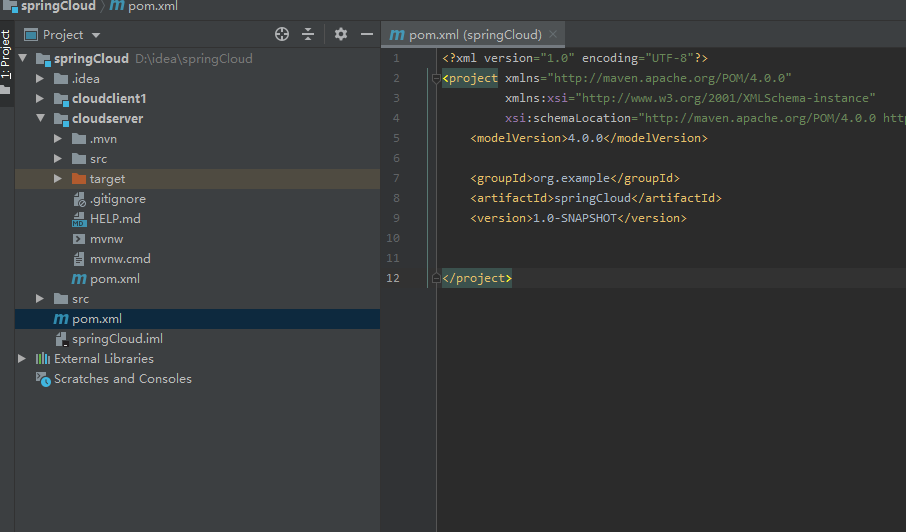Expand the root-level src folder arrow
The height and width of the screenshot is (532, 906).
pos(40,299)
